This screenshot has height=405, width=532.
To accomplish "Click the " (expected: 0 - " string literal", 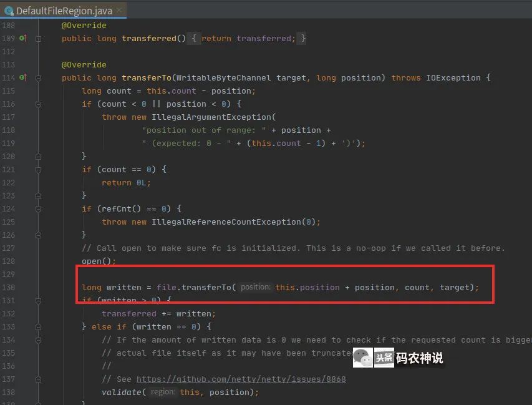I will 186,144.
